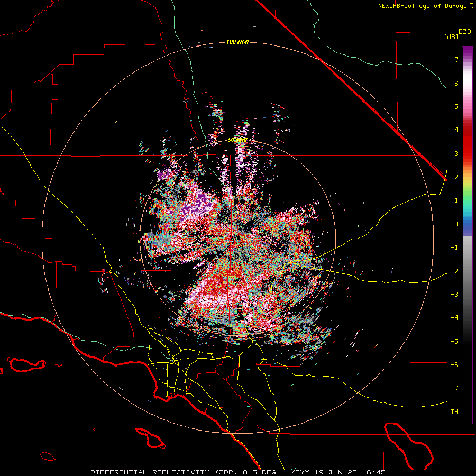Click the 1 value on color scale
Screen dimensions: 476x476
456,200
